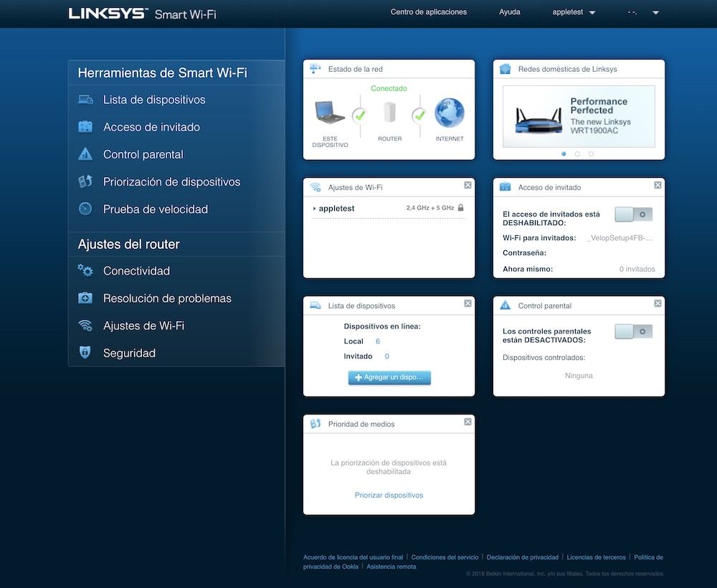Click the Linksys Smart Wi-Fi logo
This screenshot has width=717, height=588.
coord(142,14)
